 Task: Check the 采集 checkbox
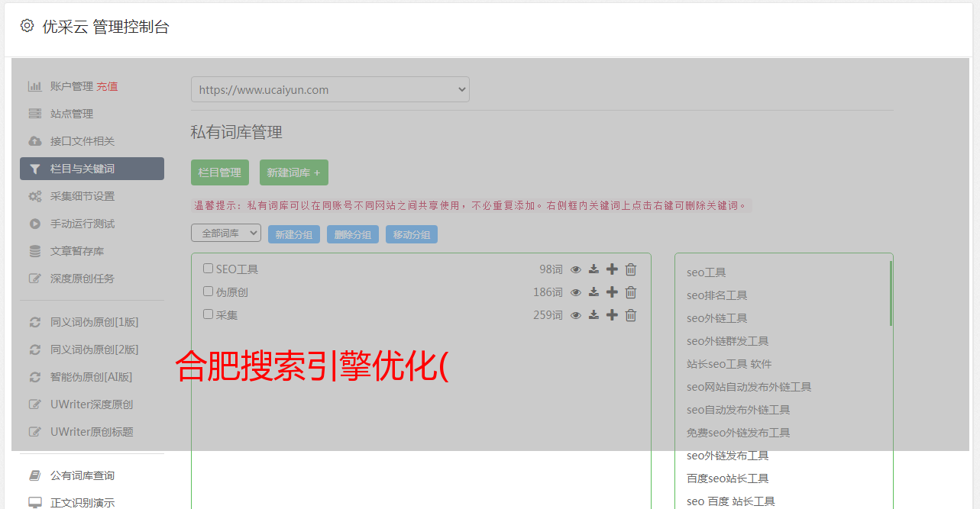[208, 314]
